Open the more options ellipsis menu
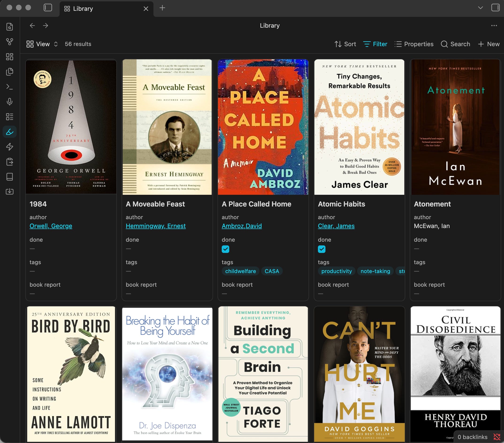This screenshot has width=504, height=443. click(x=494, y=26)
